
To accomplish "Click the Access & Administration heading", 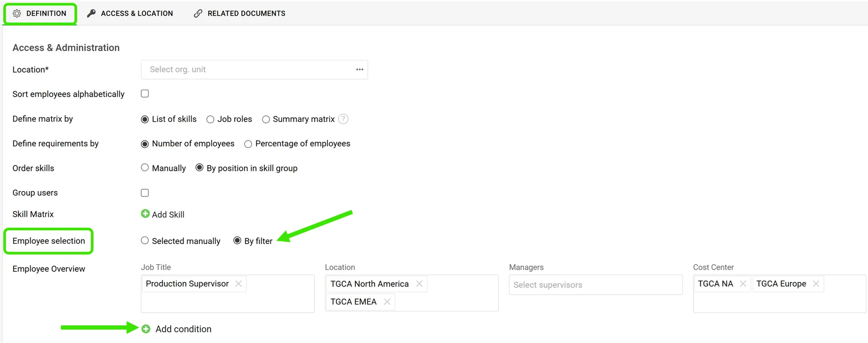I will (x=66, y=47).
